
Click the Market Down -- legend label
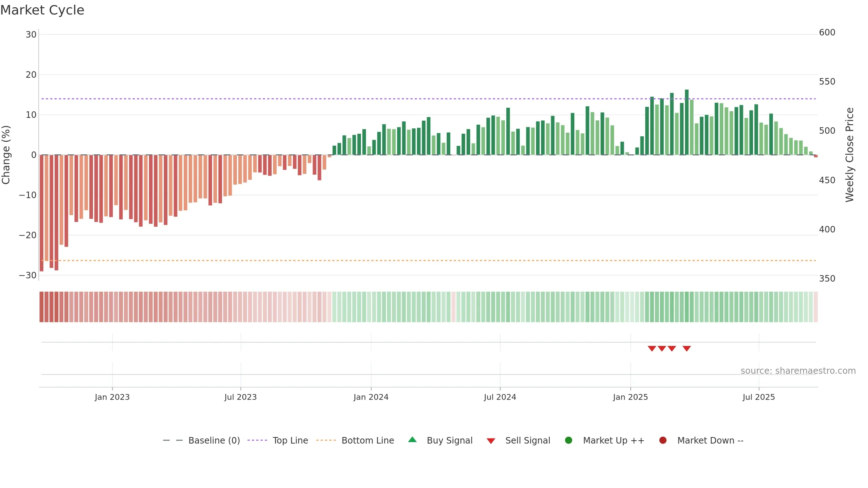click(x=710, y=440)
